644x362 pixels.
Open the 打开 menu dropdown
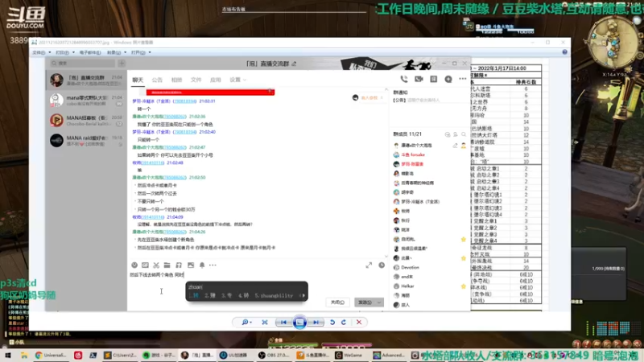141,52
